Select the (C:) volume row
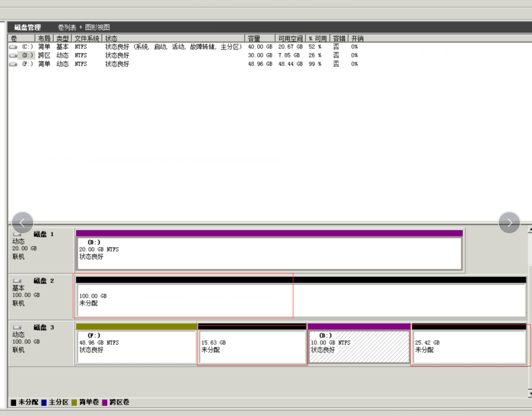 click(183, 47)
